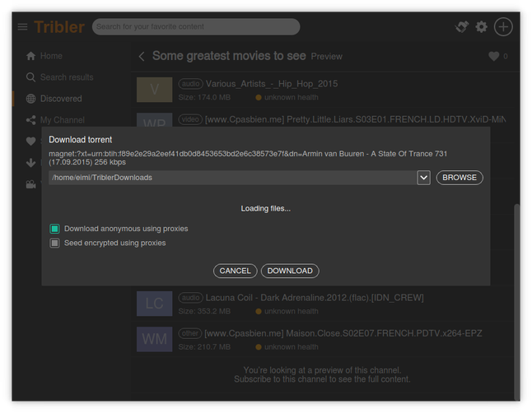This screenshot has width=532, height=413.
Task: Click the heart subscriptions icon in sidebar
Action: [30, 141]
